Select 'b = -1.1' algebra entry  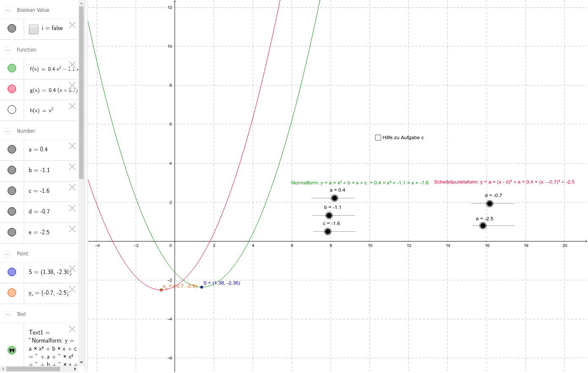(x=39, y=170)
